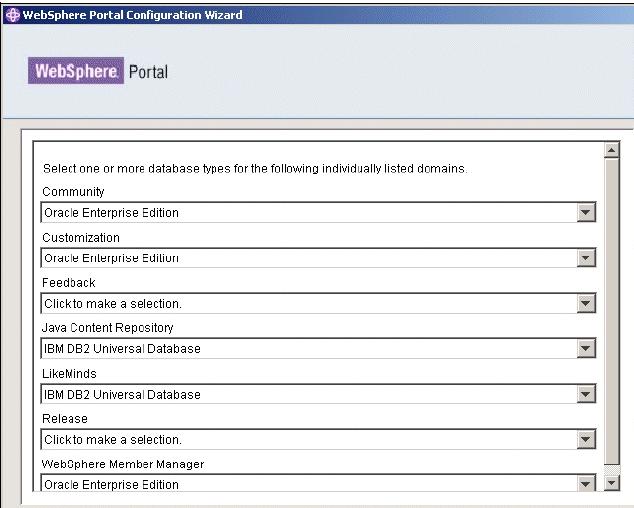
Task: Click the arrow button of the LikeMinds combo box
Action: pyautogui.click(x=586, y=394)
